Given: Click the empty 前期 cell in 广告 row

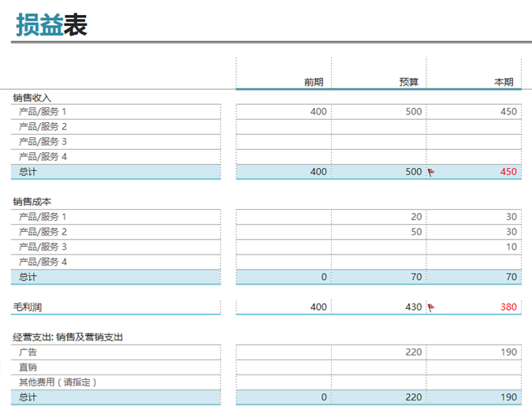Looking at the screenshot, I should (x=284, y=352).
